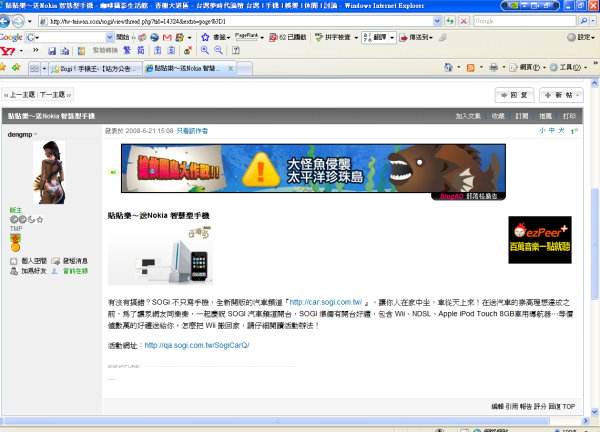Click 加入文集 in the thread header
The height and width of the screenshot is (432, 600).
click(468, 116)
